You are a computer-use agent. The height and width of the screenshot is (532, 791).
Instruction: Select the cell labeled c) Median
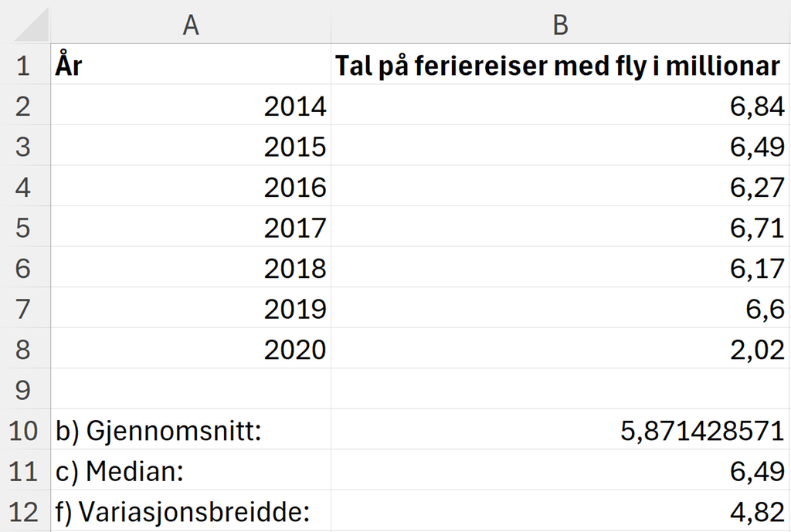189,471
